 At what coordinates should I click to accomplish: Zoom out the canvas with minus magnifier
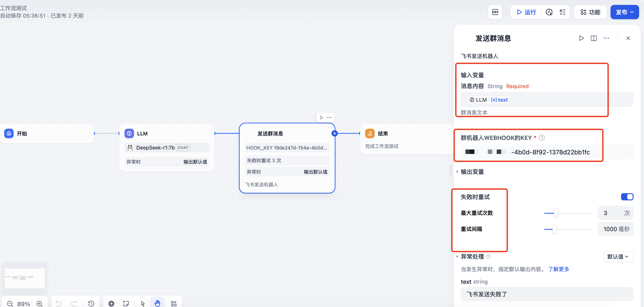click(10, 303)
